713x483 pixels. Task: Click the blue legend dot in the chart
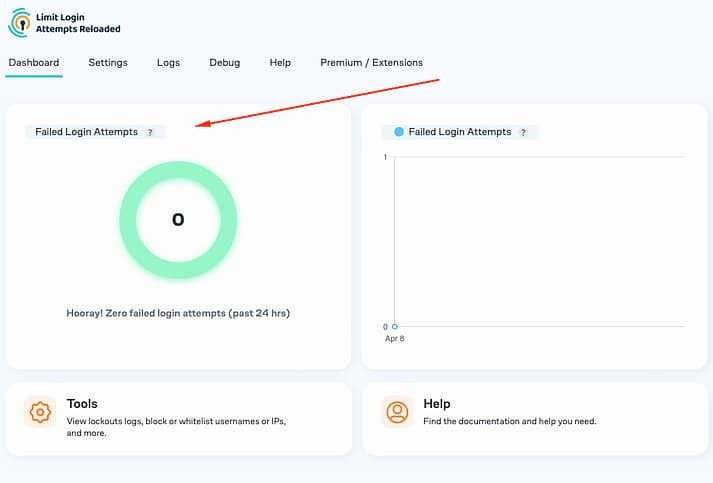[x=399, y=132]
